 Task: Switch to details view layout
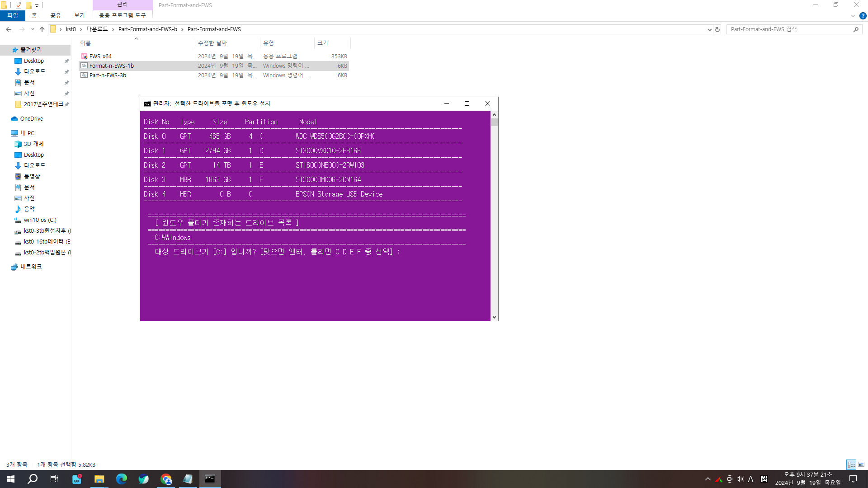coord(851,465)
